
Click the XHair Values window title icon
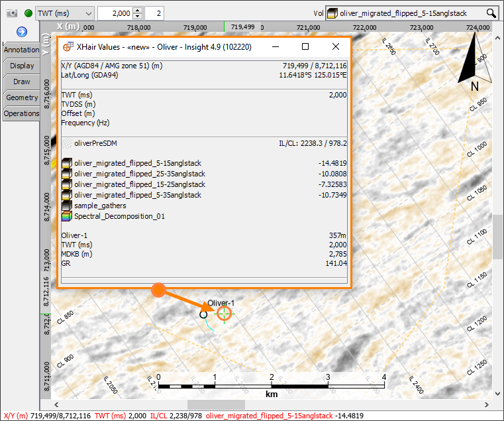click(68, 47)
